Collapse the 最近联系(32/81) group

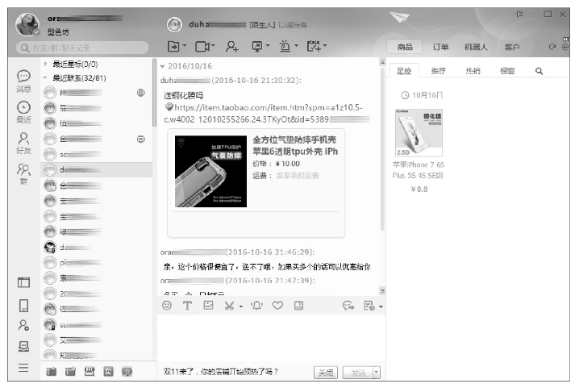tap(45, 78)
